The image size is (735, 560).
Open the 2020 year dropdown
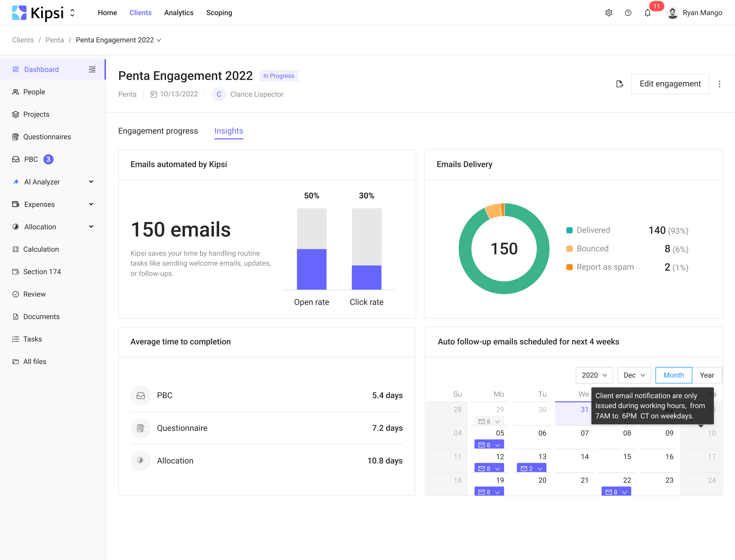tap(594, 375)
